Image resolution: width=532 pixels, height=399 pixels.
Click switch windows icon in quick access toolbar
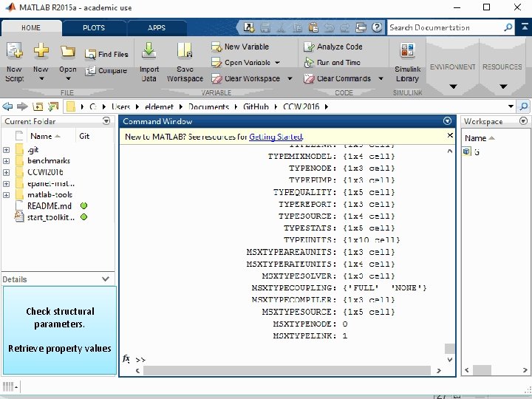coord(361,27)
